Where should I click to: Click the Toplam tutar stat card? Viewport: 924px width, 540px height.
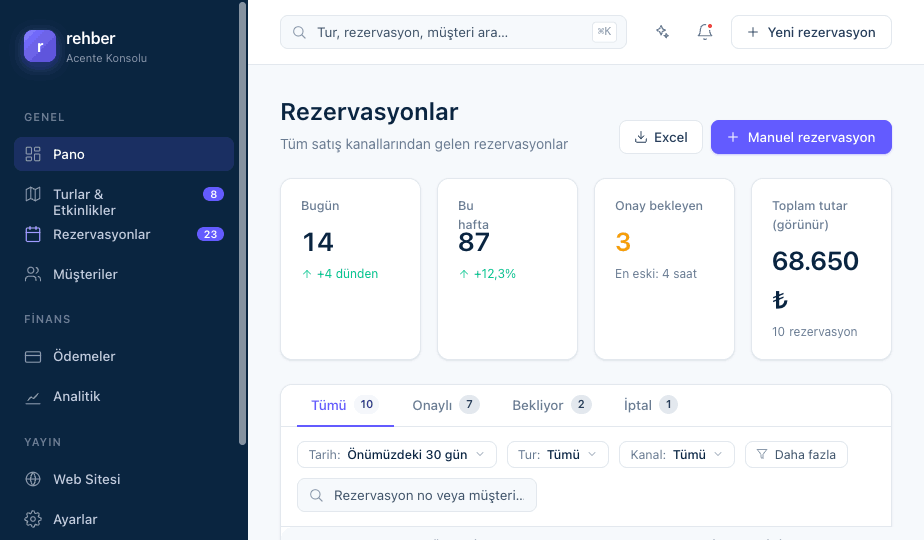pyautogui.click(x=821, y=269)
